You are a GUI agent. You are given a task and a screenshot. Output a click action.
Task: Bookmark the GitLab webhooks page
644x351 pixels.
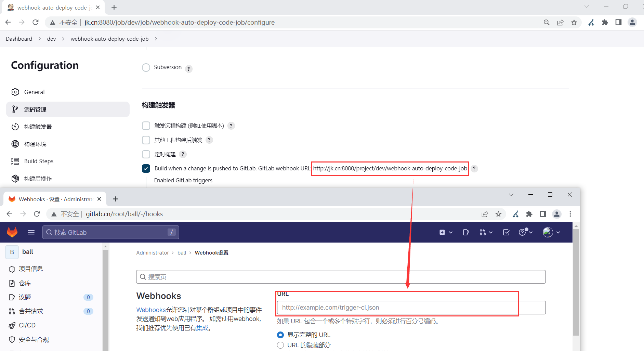[498, 214]
